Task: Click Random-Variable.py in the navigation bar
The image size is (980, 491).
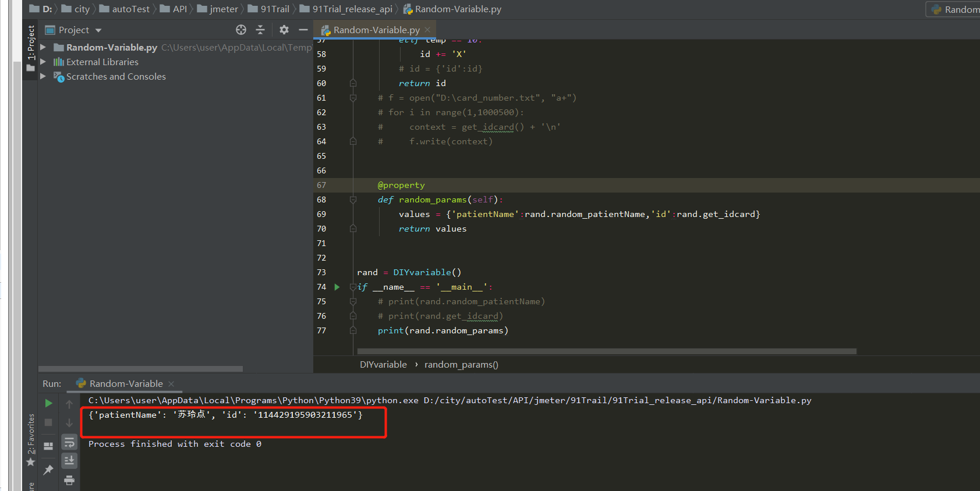Action: [x=452, y=9]
